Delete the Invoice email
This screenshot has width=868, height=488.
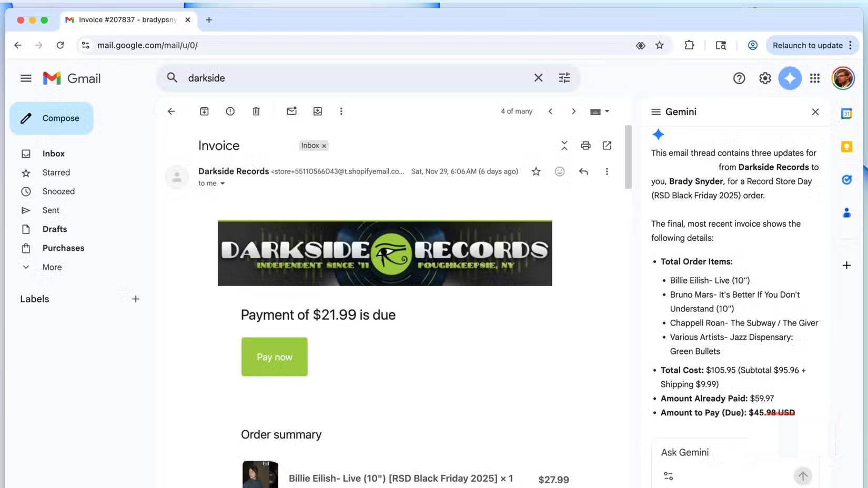tap(256, 111)
